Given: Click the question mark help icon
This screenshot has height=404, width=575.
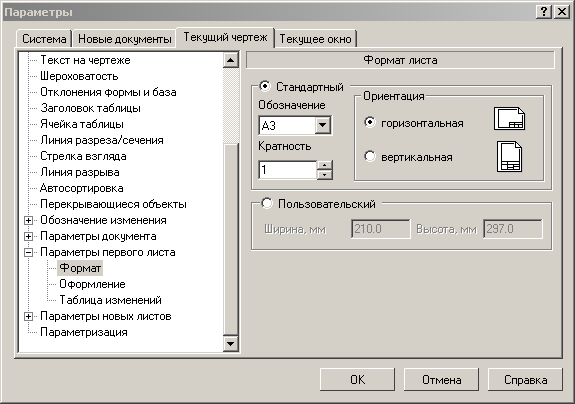Looking at the screenshot, I should pos(544,12).
